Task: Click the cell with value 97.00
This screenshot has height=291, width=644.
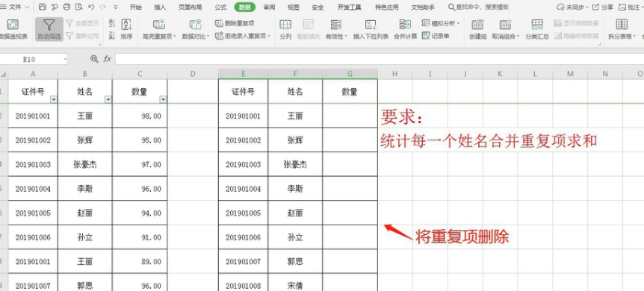Action: [x=140, y=165]
